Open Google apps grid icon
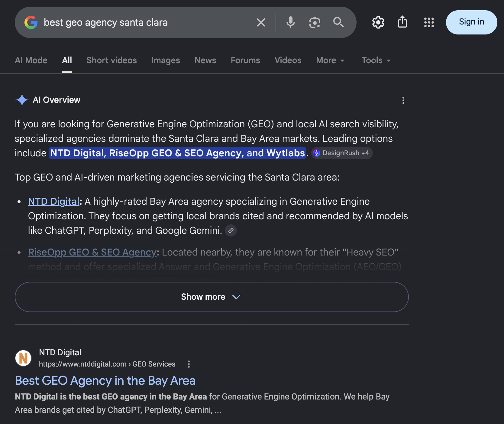 pos(429,22)
